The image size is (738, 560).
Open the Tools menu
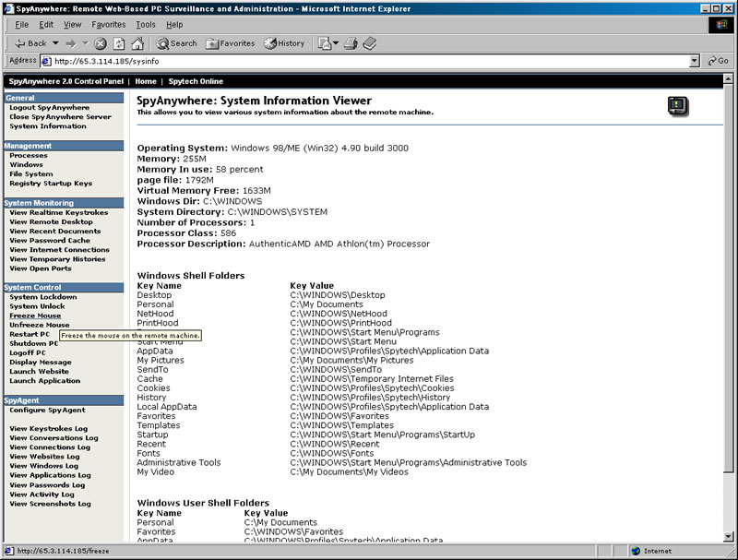(x=146, y=25)
